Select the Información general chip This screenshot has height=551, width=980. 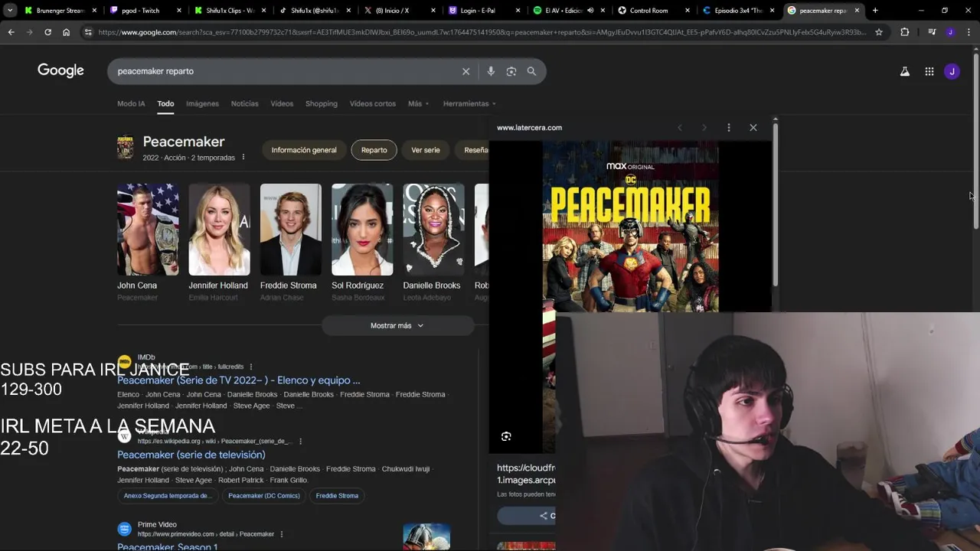pos(304,150)
